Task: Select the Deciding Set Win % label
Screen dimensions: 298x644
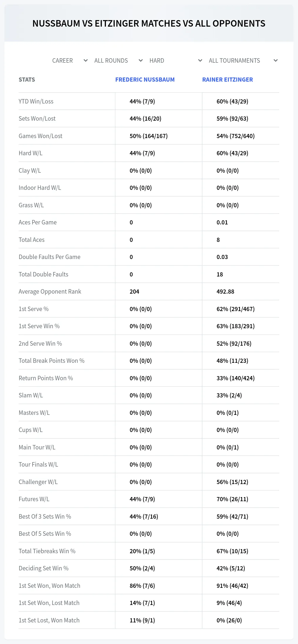Action: tap(44, 568)
